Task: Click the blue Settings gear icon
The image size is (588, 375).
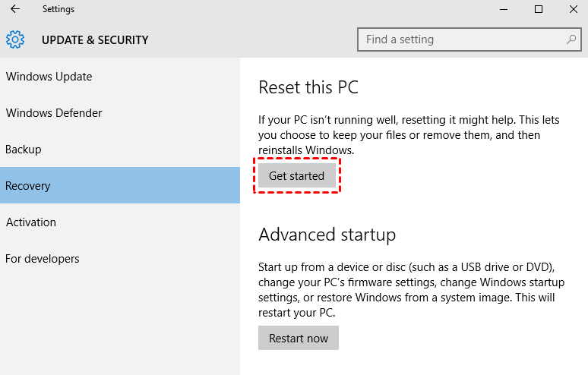Action: pyautogui.click(x=15, y=39)
